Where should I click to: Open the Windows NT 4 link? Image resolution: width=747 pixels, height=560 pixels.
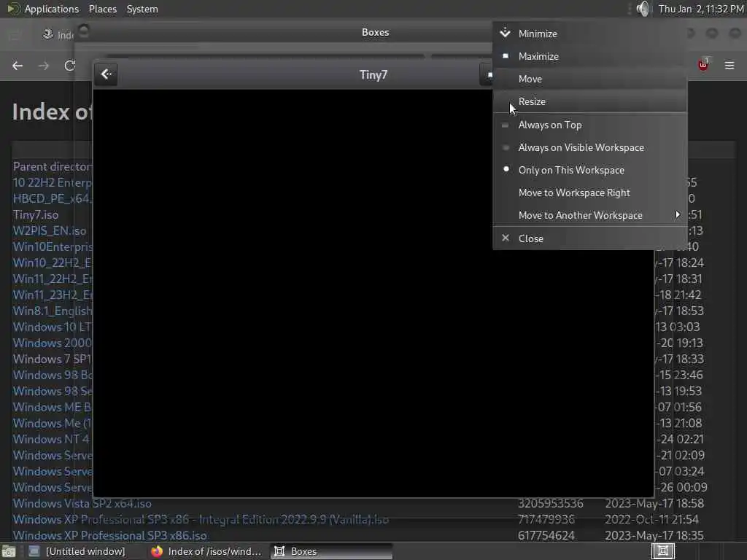coord(52,438)
